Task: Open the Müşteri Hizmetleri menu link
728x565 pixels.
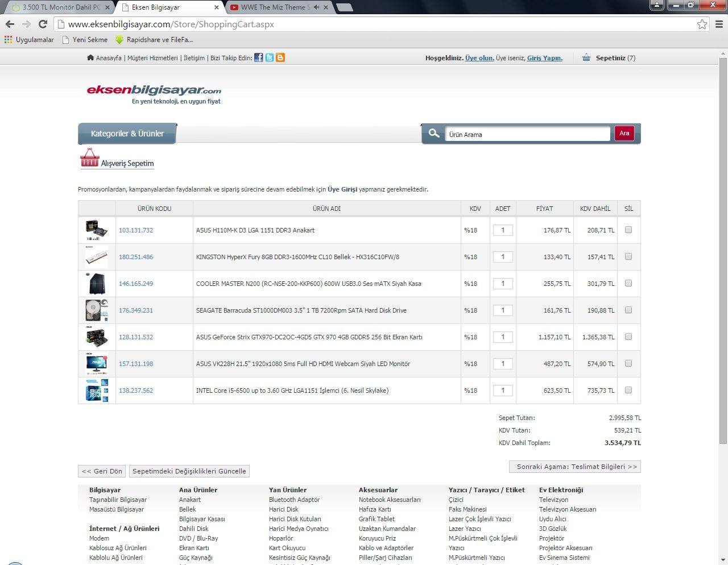Action: click(152, 58)
